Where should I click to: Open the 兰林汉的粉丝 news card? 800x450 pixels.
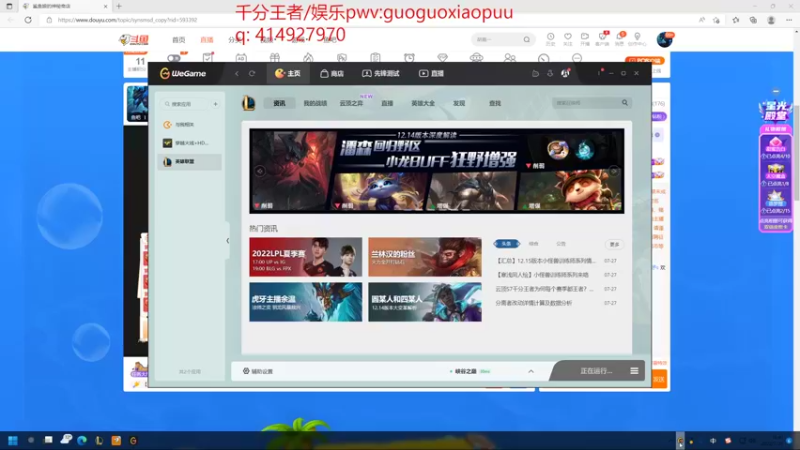click(x=424, y=257)
